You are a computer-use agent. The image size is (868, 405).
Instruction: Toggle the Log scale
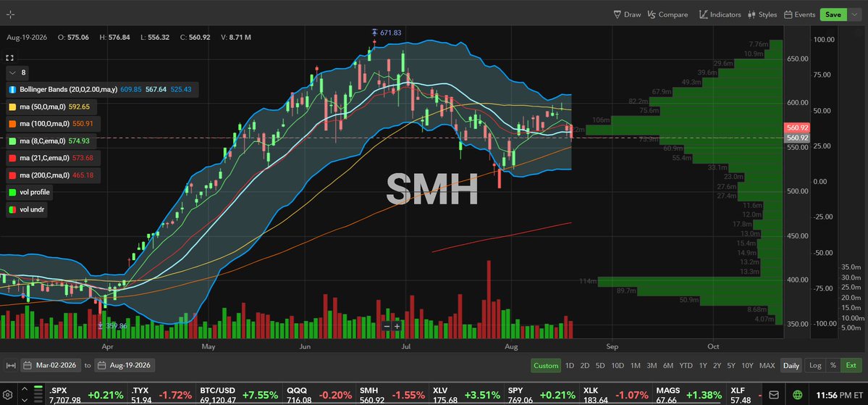pyautogui.click(x=815, y=366)
